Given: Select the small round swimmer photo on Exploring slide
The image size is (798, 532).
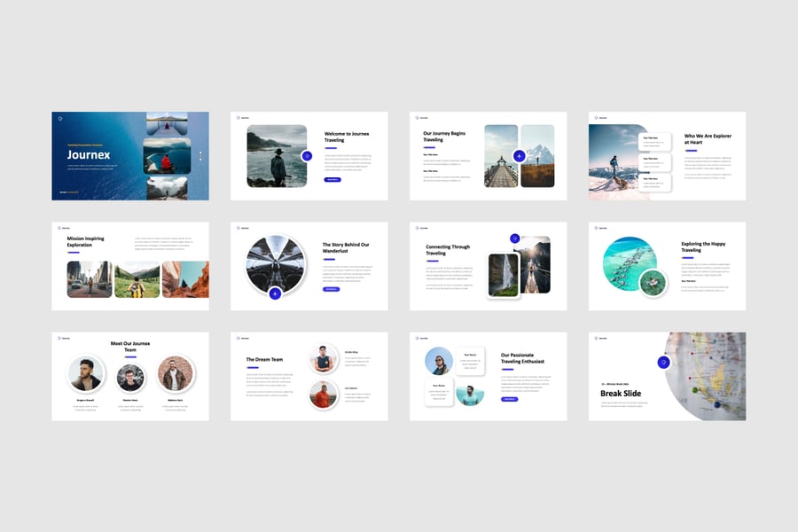Looking at the screenshot, I should [x=653, y=283].
